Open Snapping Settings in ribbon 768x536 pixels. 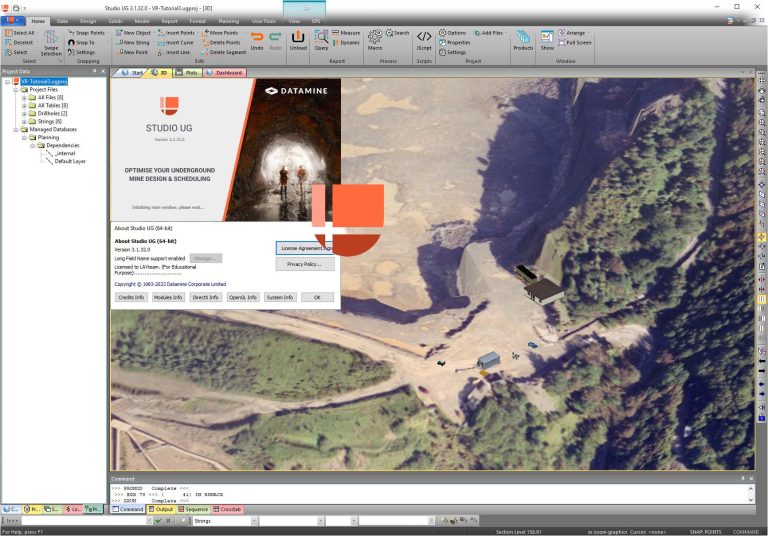(x=81, y=52)
